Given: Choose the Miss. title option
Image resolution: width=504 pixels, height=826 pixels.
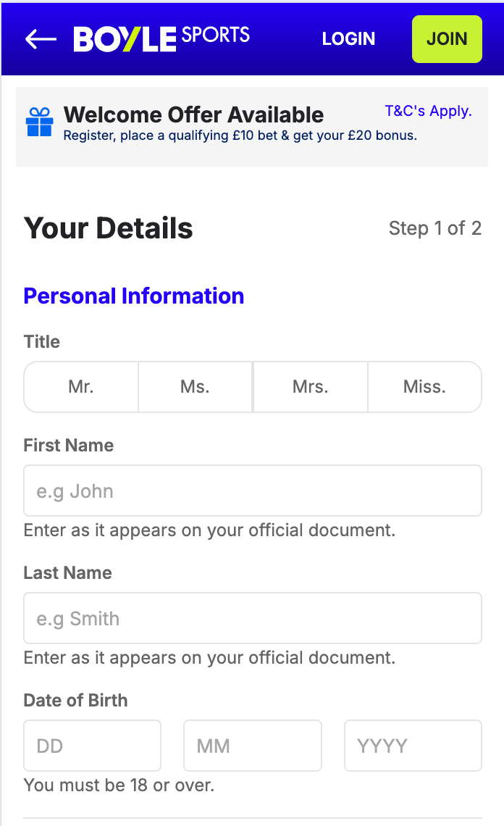Looking at the screenshot, I should tap(424, 387).
